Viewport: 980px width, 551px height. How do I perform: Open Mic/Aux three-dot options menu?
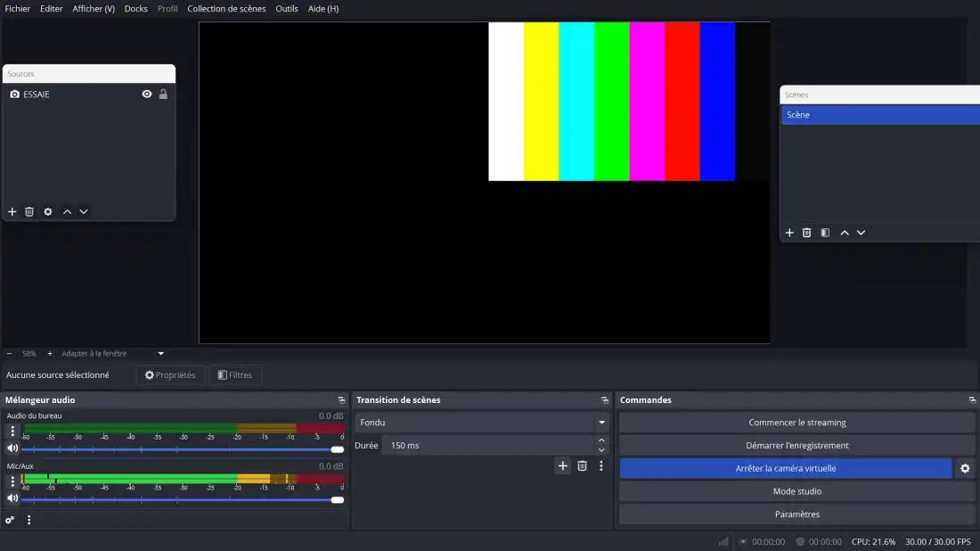12,481
